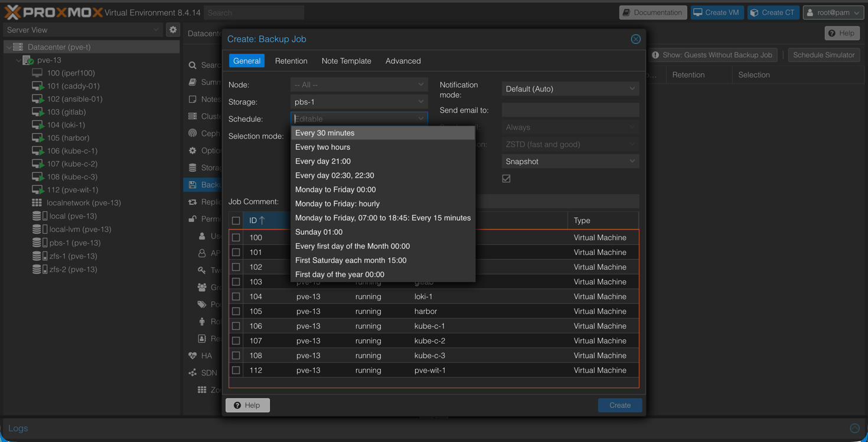Click the localnetwork SDN zone icon
Screen dimensions: 868x442
(x=37, y=203)
